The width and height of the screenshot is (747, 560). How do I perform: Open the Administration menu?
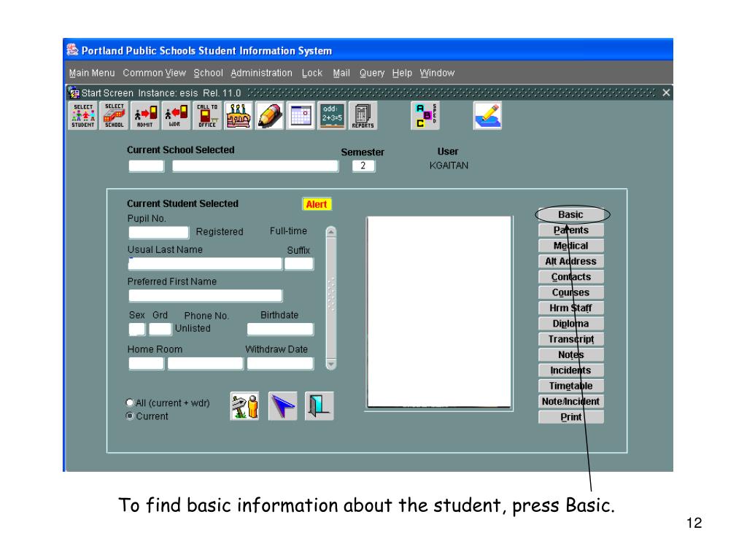coord(262,73)
